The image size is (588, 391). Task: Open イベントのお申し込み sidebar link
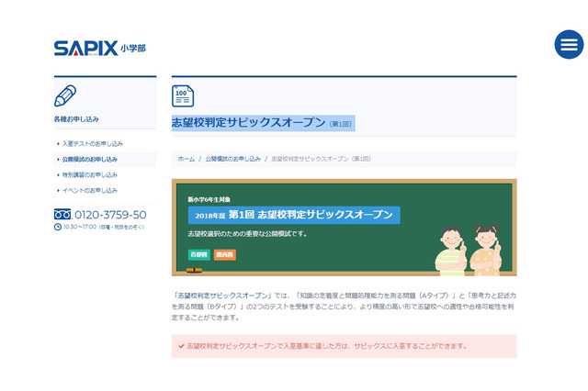coord(90,191)
